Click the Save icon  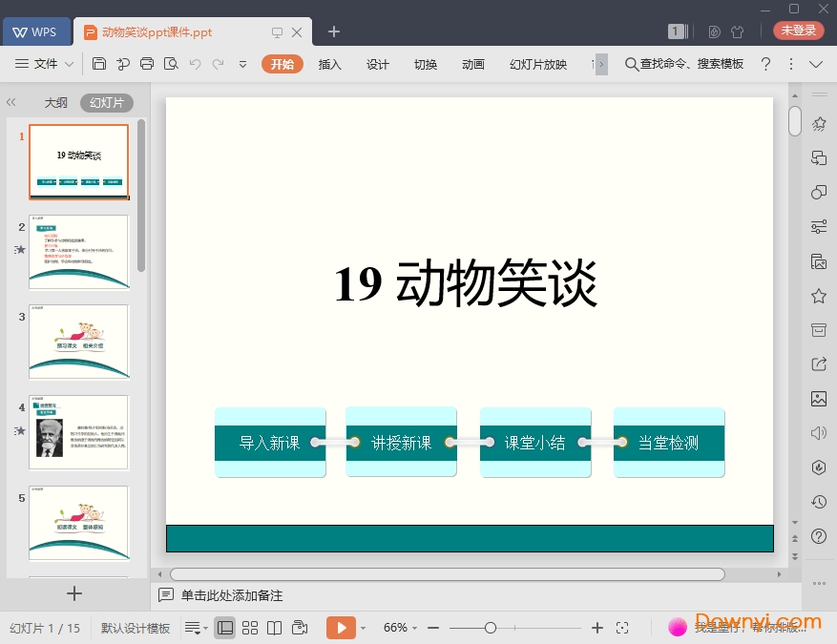tap(99, 64)
